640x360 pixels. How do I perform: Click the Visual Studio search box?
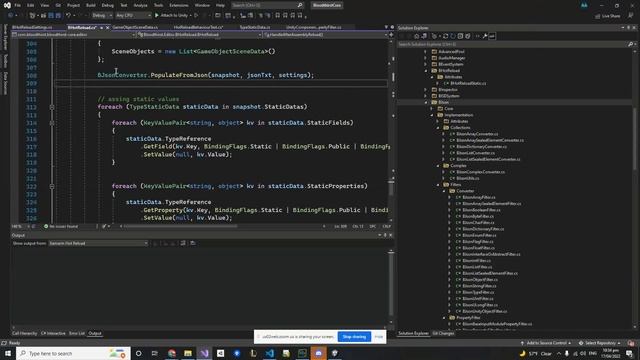267,5
